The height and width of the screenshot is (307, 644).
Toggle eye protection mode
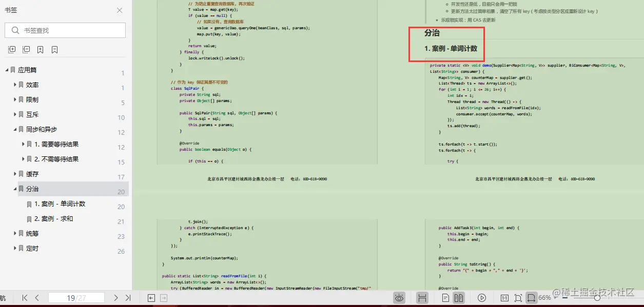[x=400, y=298]
